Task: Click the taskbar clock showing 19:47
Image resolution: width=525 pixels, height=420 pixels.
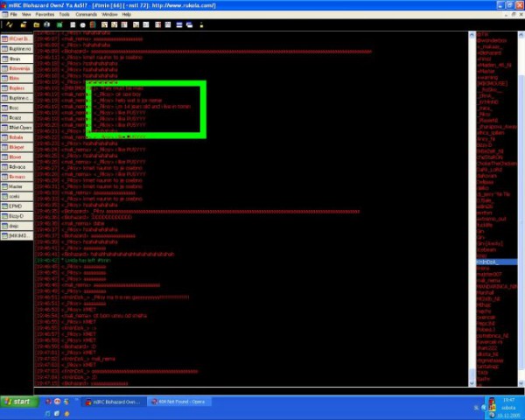Action: pos(508,400)
